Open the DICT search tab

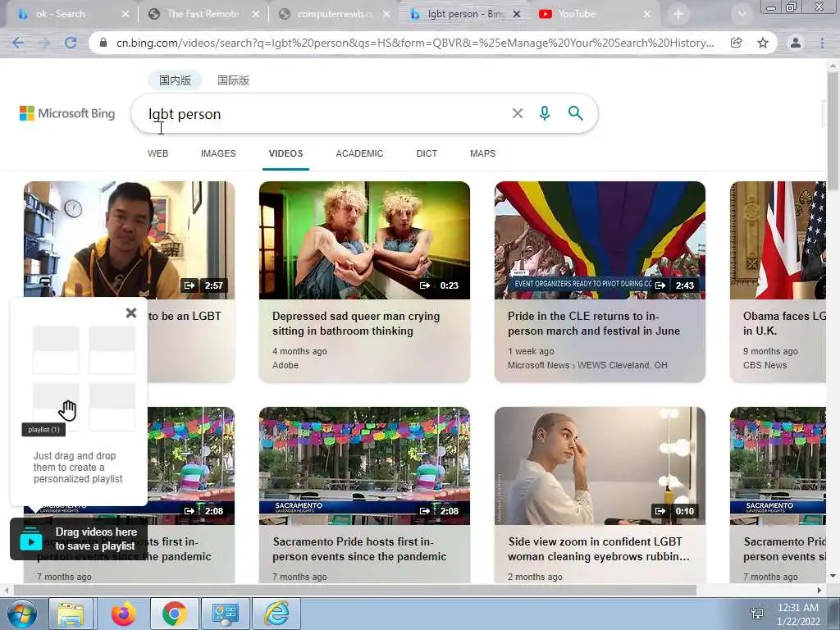point(427,153)
